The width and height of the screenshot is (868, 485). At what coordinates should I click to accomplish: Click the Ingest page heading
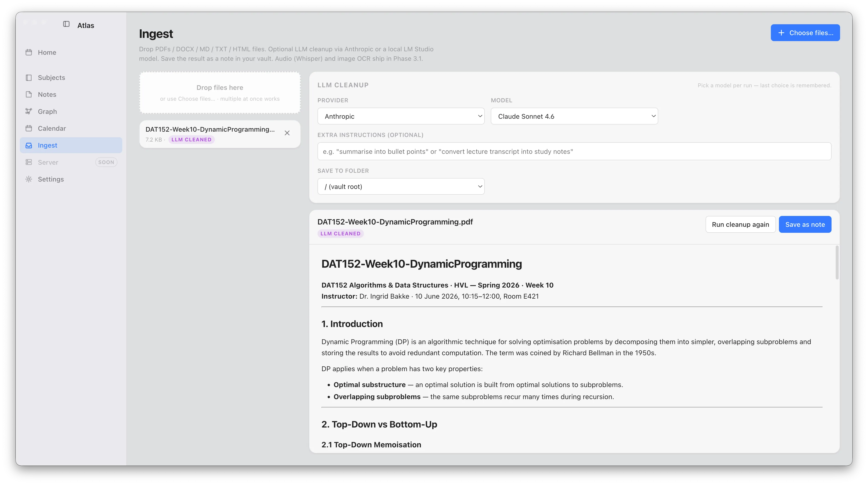[x=156, y=34]
